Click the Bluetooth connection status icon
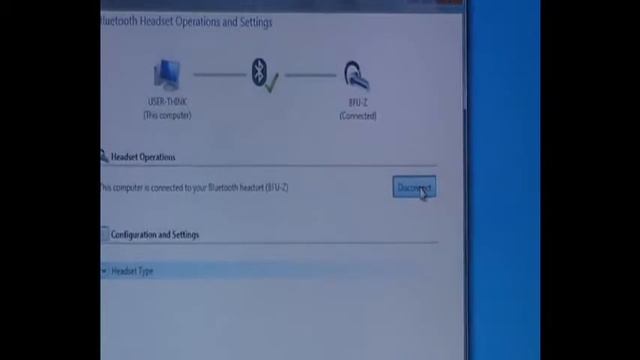Viewport: 640px width, 360px height. tap(265, 76)
